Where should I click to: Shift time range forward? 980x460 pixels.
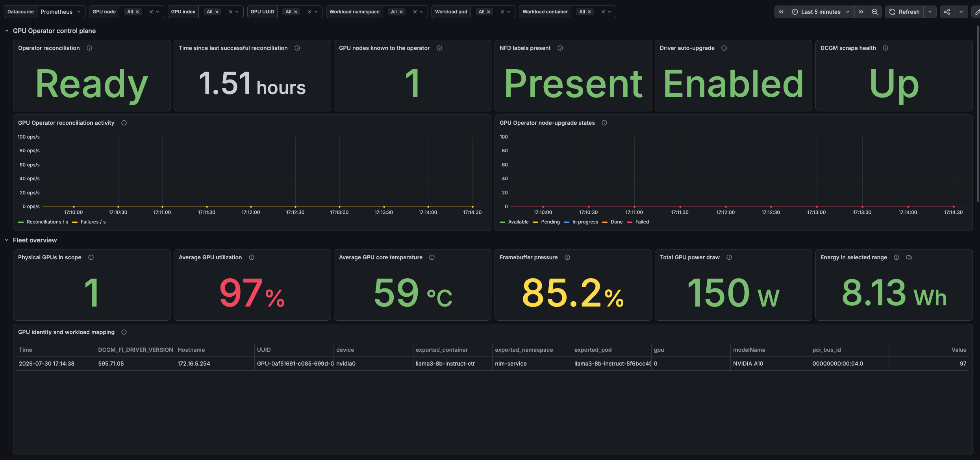point(861,12)
